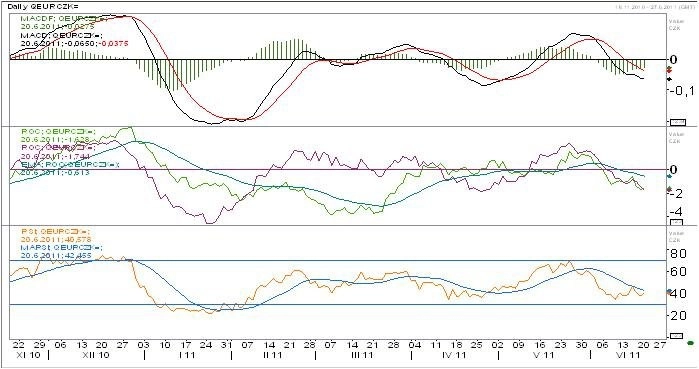Click the small axis box in RSI panel
This screenshot has height=369, width=699.
click(676, 336)
